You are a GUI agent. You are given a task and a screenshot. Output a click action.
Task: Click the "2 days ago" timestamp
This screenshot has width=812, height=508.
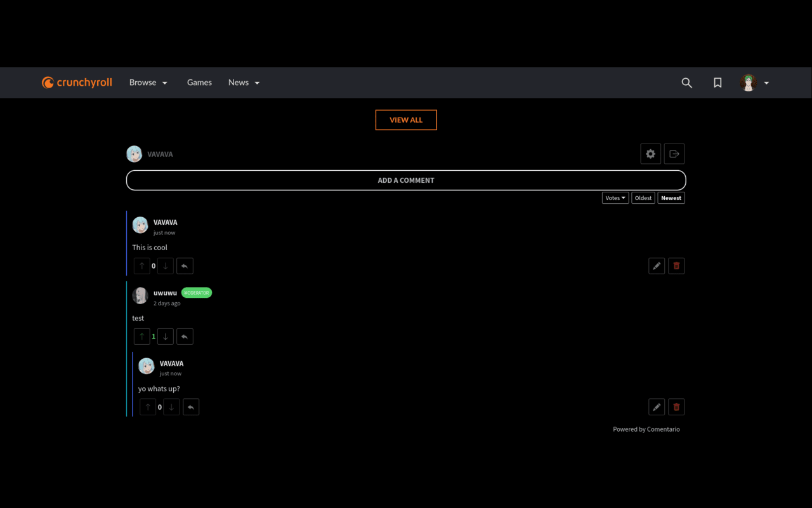(x=167, y=304)
